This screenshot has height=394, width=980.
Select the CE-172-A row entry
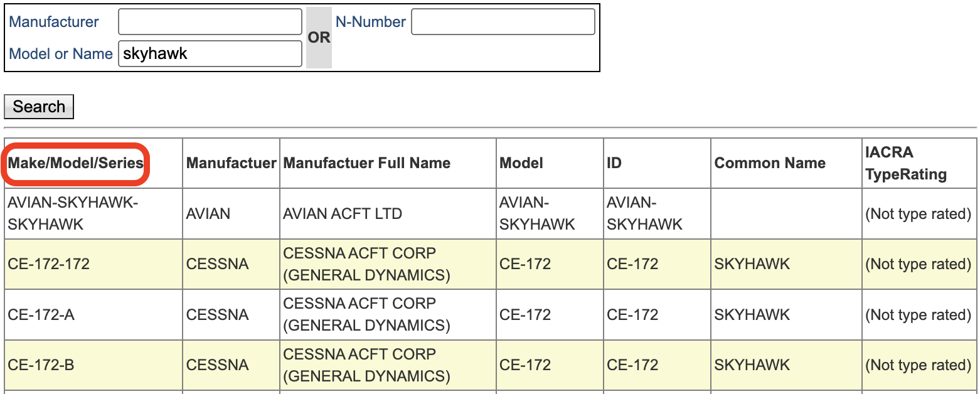point(41,314)
